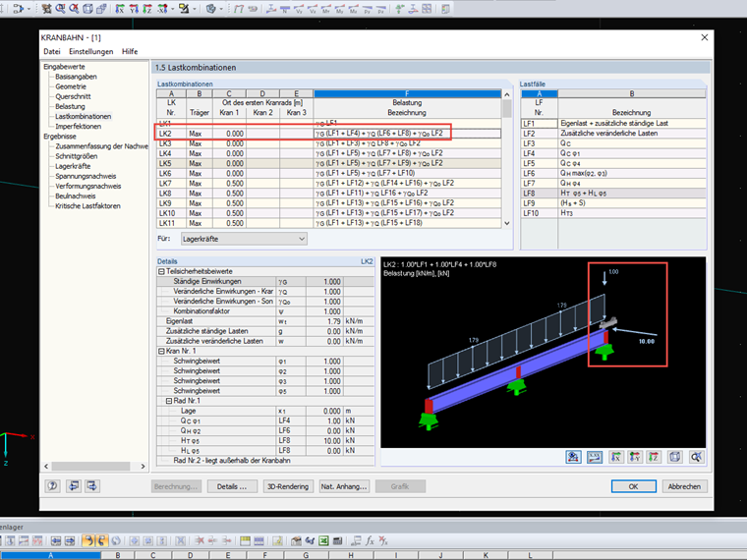This screenshot has height=560, width=747.
Task: Click the Details ... button
Action: pyautogui.click(x=232, y=486)
